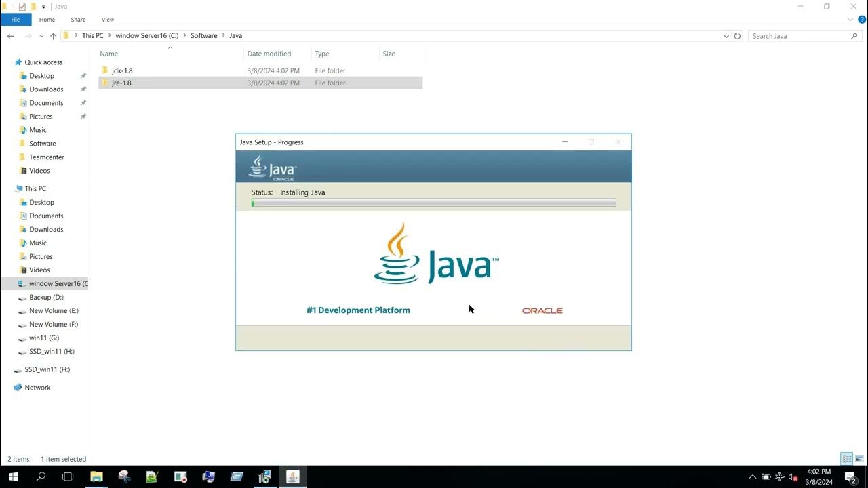
Task: Click the New folder quick access icon
Action: [x=33, y=7]
